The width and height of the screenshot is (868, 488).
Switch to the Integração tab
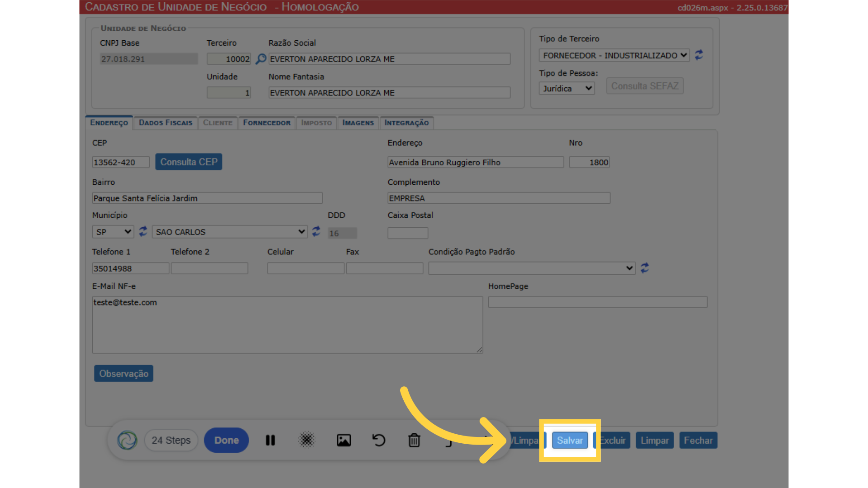pyautogui.click(x=406, y=122)
